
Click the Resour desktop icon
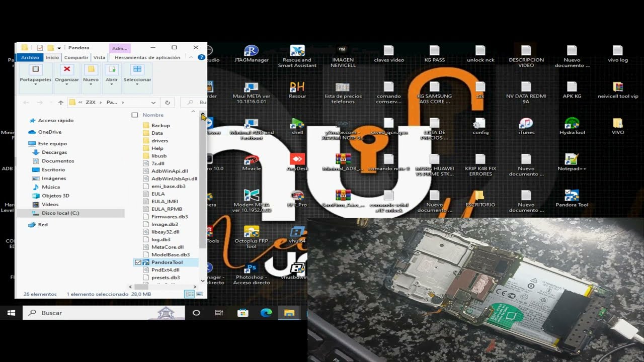tap(297, 90)
